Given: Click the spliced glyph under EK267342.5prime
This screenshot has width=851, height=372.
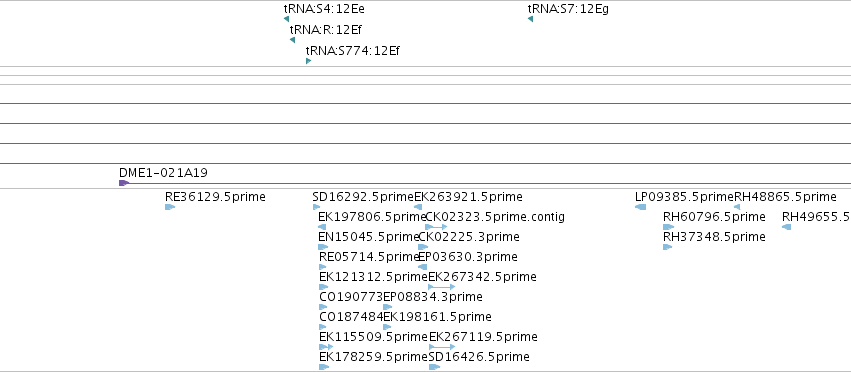Looking at the screenshot, I should click(x=442, y=287).
